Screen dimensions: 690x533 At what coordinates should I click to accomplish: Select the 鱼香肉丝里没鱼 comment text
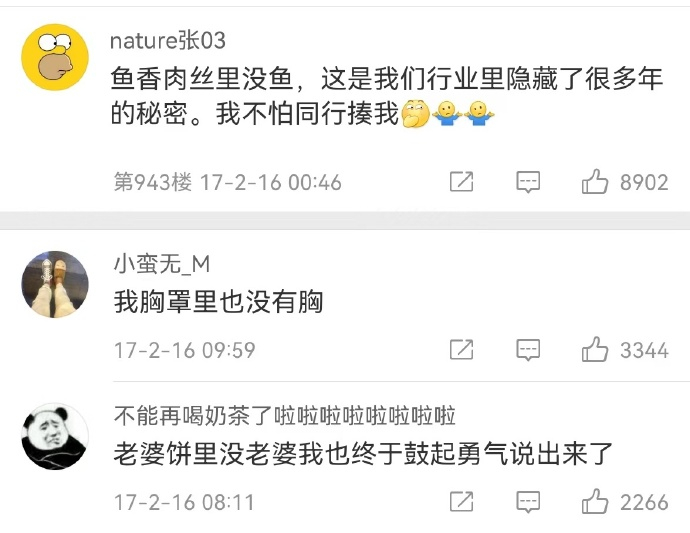(x=387, y=96)
